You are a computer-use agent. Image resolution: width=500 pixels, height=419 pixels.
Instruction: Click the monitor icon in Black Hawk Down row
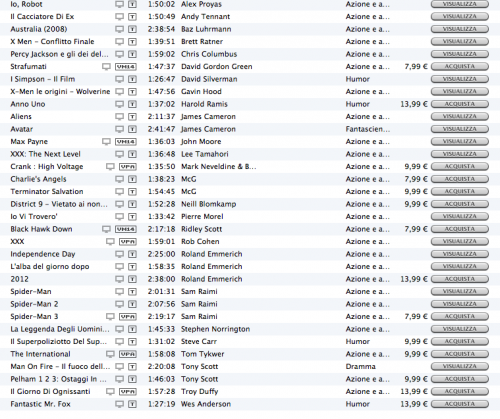[x=106, y=229]
